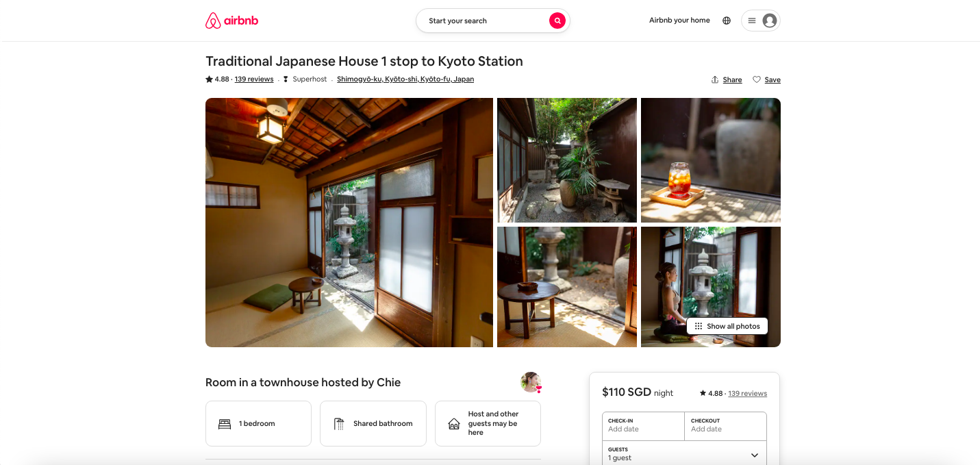Open the iced tea glass photo

(x=711, y=160)
